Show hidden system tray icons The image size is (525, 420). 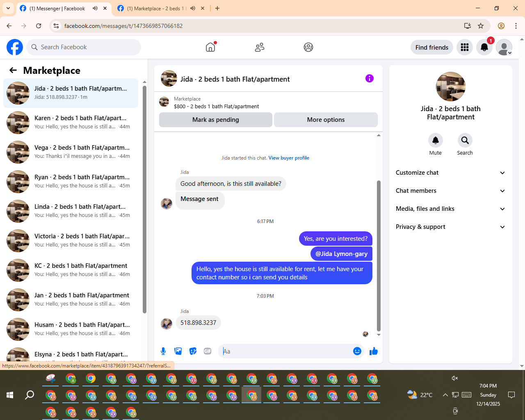pyautogui.click(x=445, y=395)
